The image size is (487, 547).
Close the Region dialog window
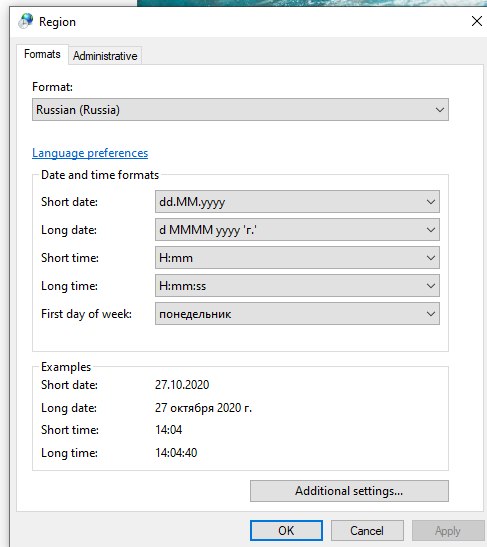click(477, 21)
